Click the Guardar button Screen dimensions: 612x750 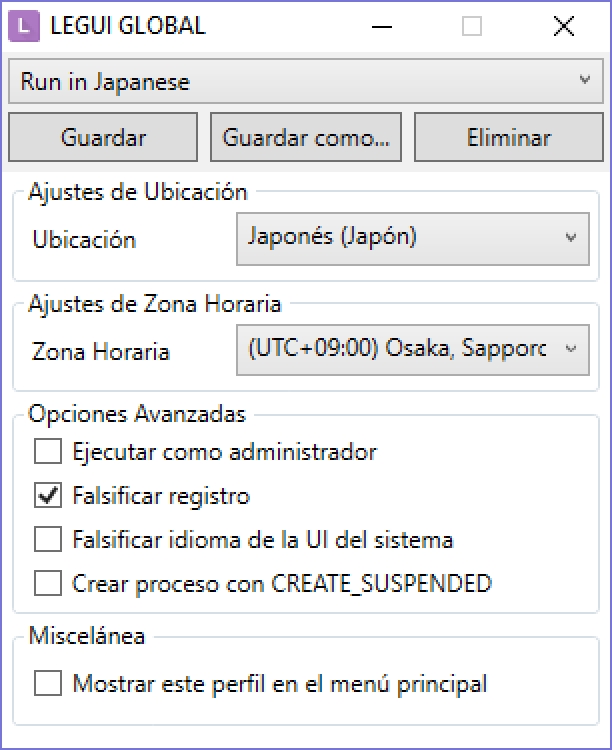pyautogui.click(x=103, y=137)
